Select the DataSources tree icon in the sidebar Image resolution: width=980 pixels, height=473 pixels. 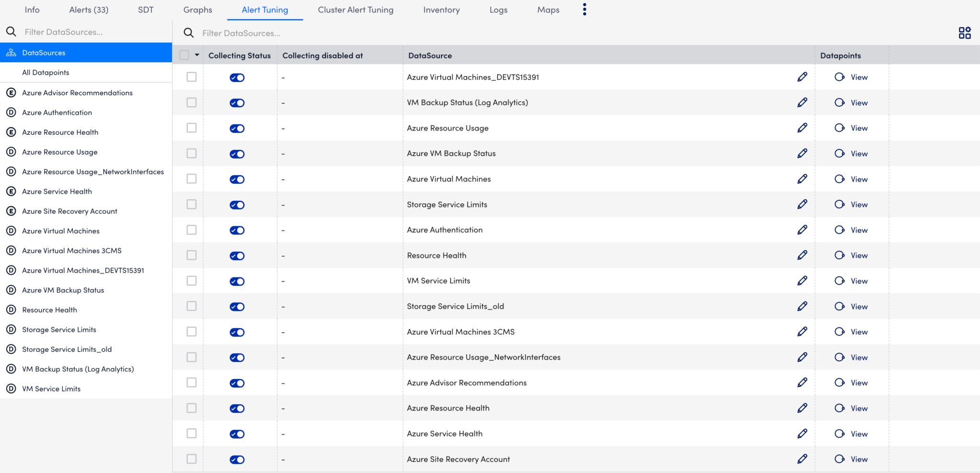(x=11, y=53)
